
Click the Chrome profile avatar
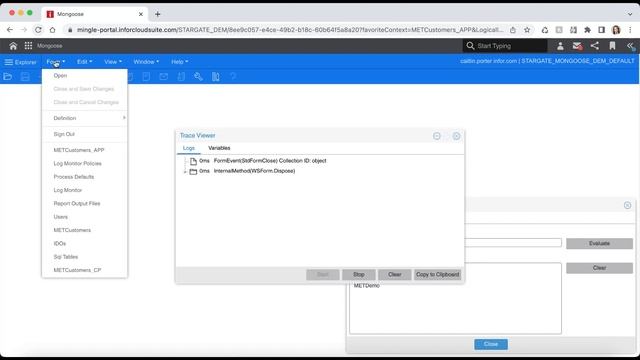[616, 30]
